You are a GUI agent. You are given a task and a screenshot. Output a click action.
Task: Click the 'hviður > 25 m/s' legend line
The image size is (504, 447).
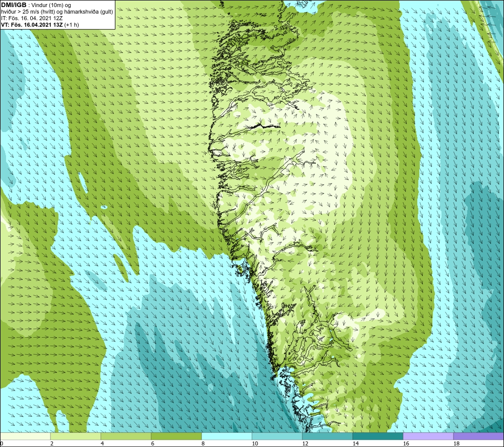tap(57, 12)
